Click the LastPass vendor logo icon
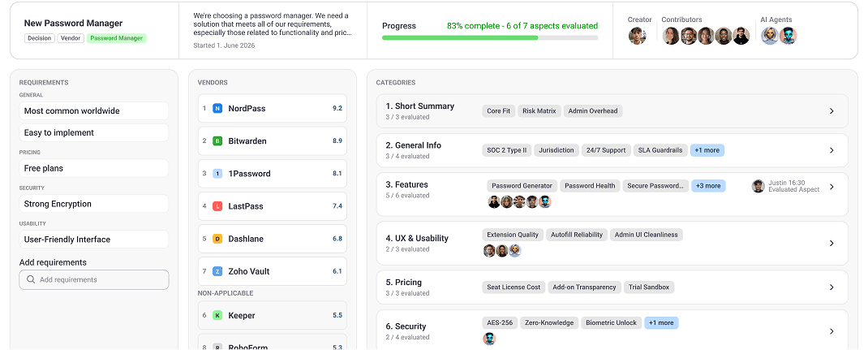 [x=217, y=206]
